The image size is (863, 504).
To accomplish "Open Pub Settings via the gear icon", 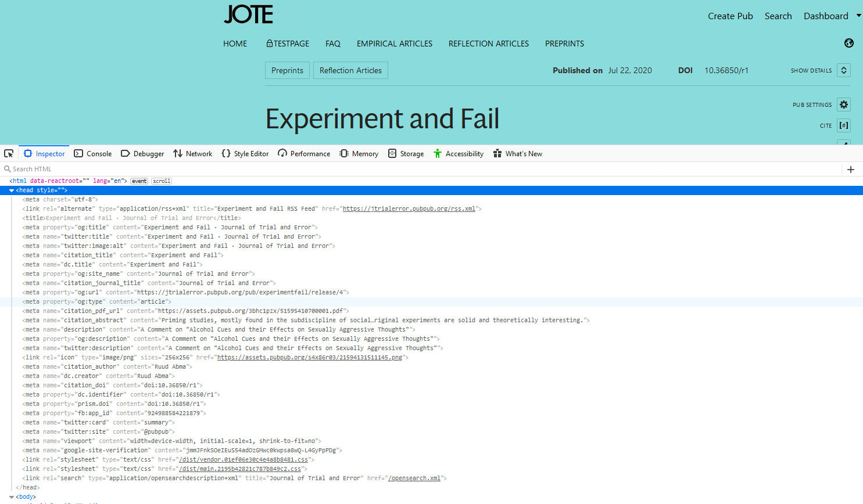I will click(843, 105).
